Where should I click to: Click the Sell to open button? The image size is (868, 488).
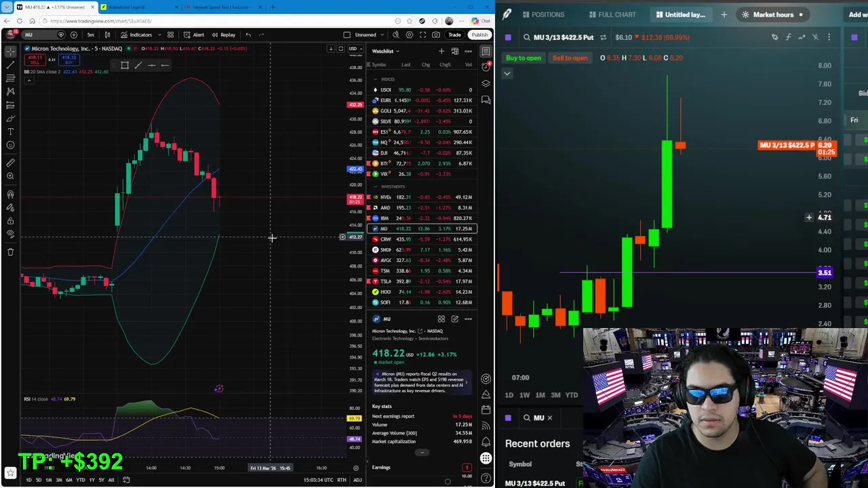(570, 58)
